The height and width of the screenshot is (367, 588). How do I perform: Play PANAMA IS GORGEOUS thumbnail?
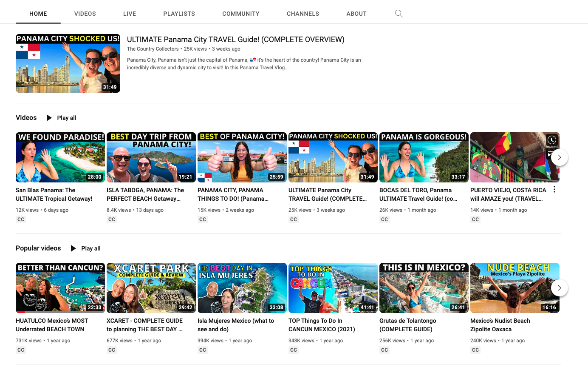424,157
